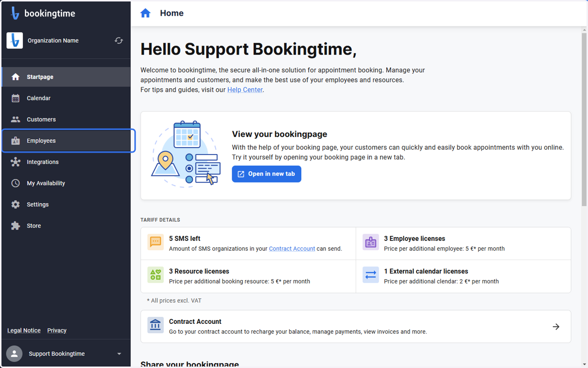Click the bank icon for Contract Account
Screen dimensions: 588x368
click(x=156, y=325)
